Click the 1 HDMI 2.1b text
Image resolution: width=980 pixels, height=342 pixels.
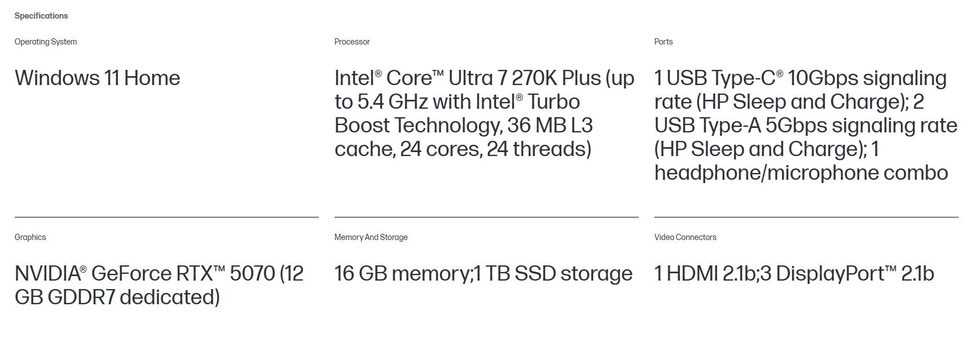[x=705, y=273]
